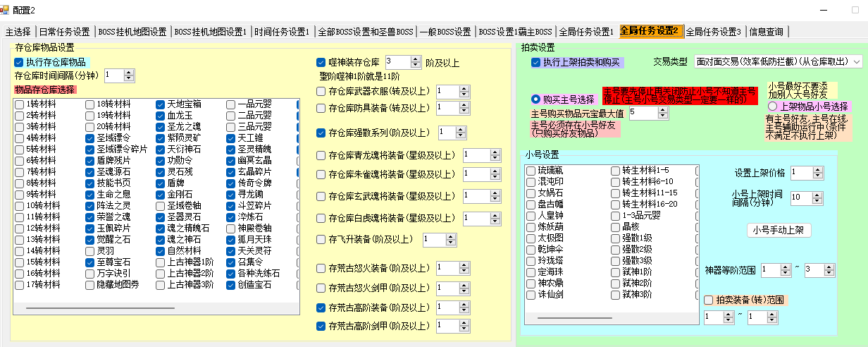Check the 隐藏地图券 item
The width and height of the screenshot is (868, 347).
pos(90,285)
